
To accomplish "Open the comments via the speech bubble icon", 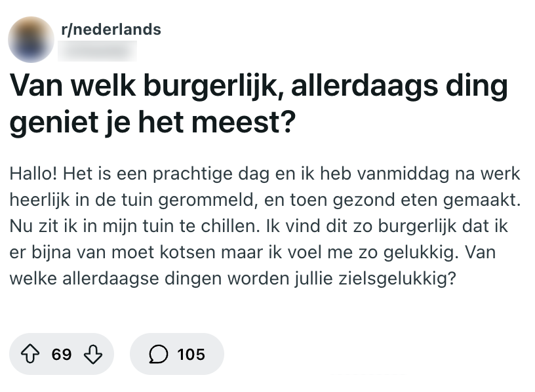I will point(159,354).
